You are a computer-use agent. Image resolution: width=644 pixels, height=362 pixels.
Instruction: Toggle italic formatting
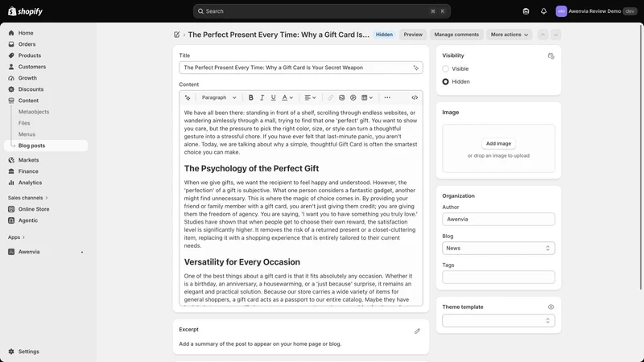[262, 97]
